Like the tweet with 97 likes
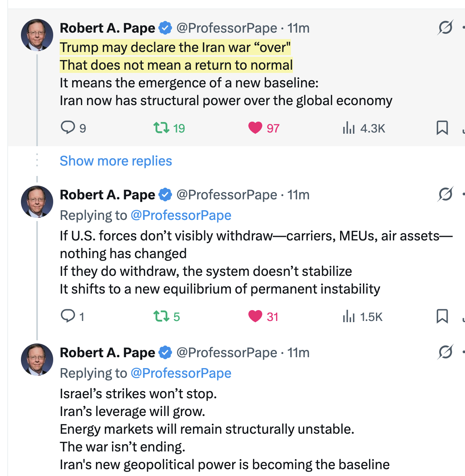The width and height of the screenshot is (465, 476). point(255,128)
